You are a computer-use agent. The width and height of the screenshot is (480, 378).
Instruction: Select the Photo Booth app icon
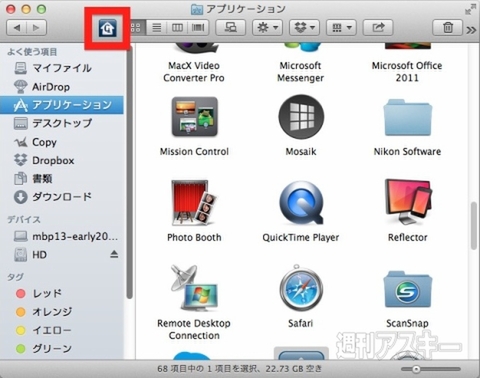point(195,203)
